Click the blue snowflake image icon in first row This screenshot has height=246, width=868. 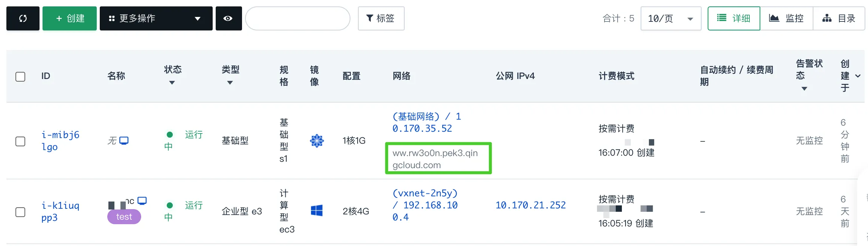point(317,141)
